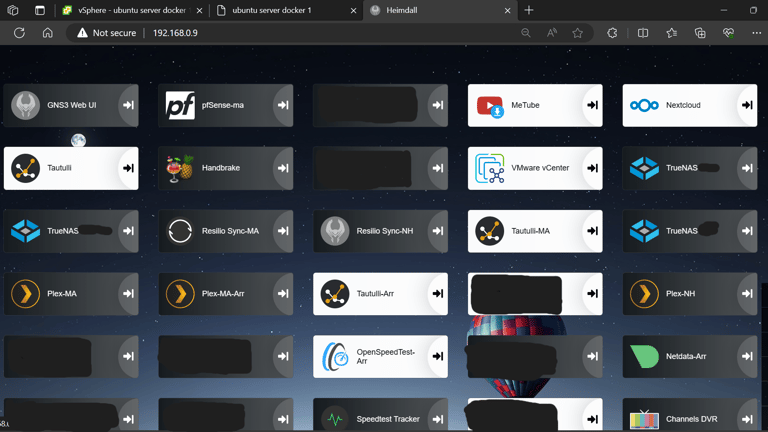Launch Channels DVR via arrow button

click(x=747, y=419)
